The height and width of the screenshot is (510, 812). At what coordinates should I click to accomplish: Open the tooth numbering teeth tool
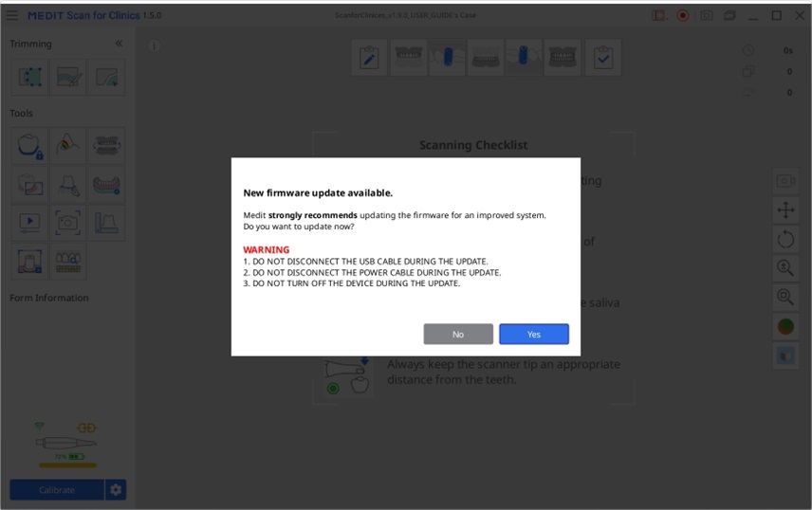point(68,261)
